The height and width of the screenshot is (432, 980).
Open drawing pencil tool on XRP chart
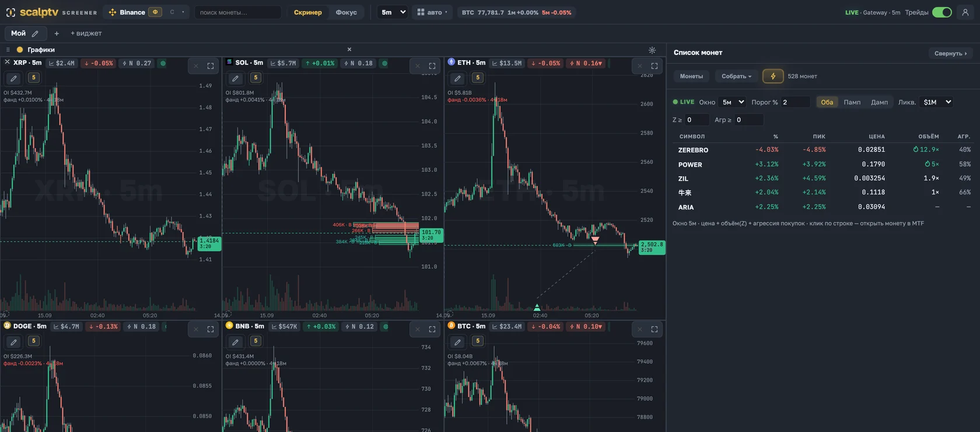tap(13, 78)
